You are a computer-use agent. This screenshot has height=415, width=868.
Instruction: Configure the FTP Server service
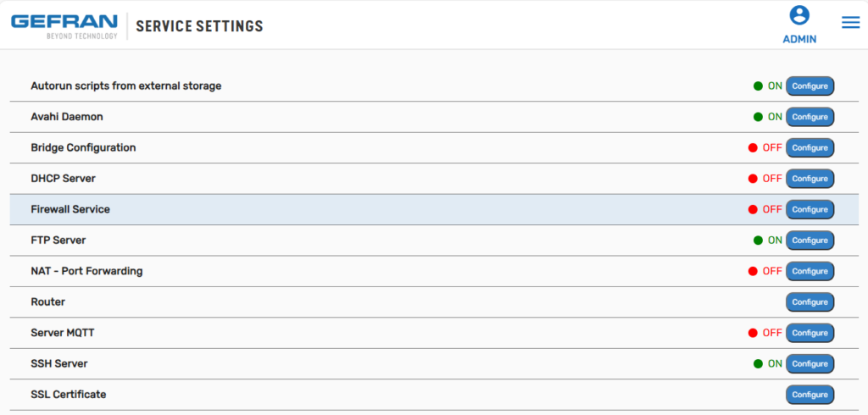[x=810, y=241]
